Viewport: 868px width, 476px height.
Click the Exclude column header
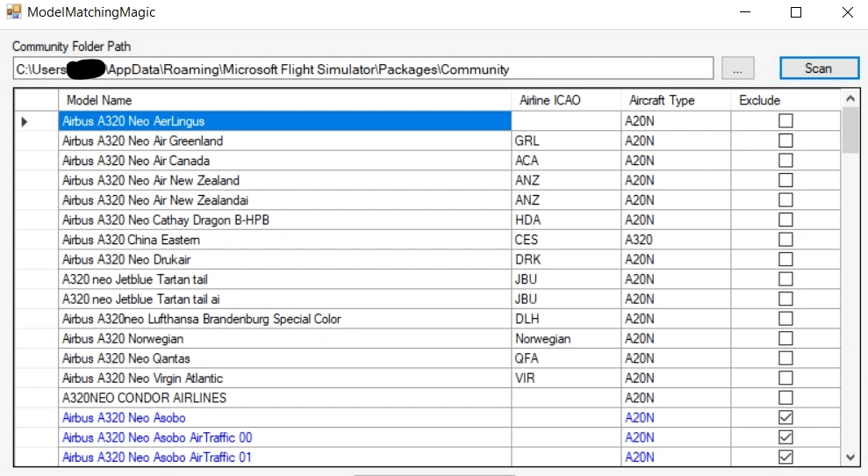point(786,100)
